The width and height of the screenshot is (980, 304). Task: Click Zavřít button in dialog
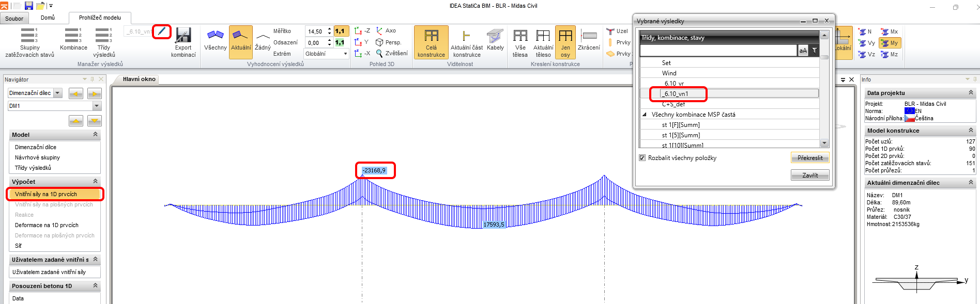[809, 175]
